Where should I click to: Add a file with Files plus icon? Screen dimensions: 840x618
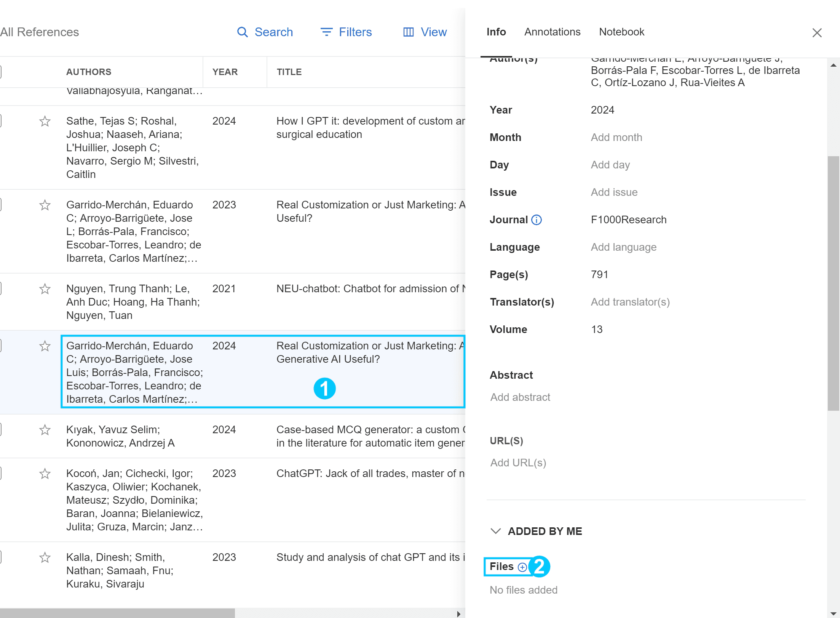pos(522,567)
